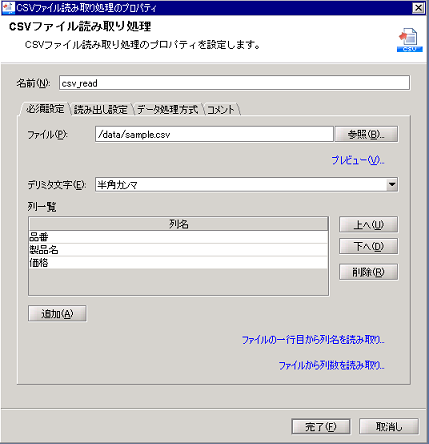This screenshot has width=429, height=444.
Task: Click the 名前 input field with csv_read
Action: point(234,83)
